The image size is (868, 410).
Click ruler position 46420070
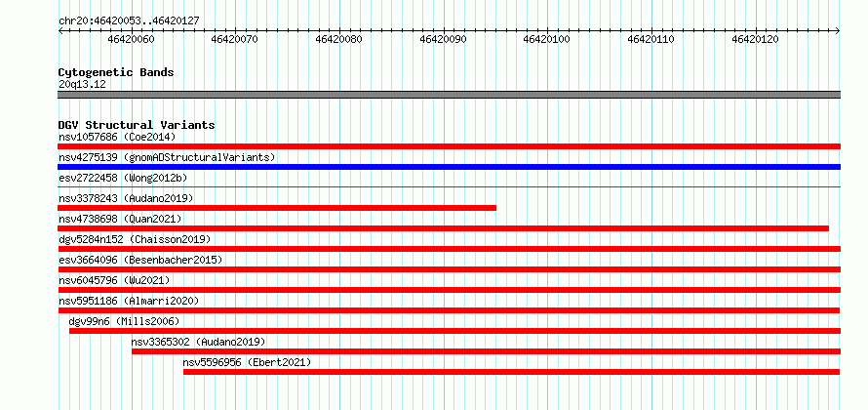tap(235, 39)
